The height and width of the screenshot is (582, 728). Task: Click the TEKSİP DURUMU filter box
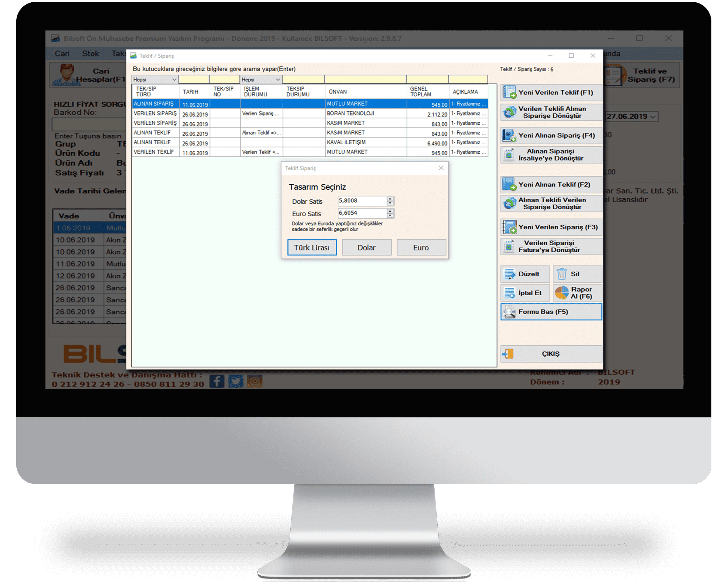tap(303, 80)
